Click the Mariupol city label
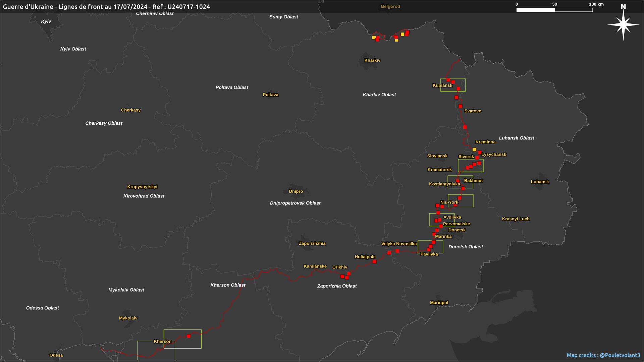 click(439, 303)
